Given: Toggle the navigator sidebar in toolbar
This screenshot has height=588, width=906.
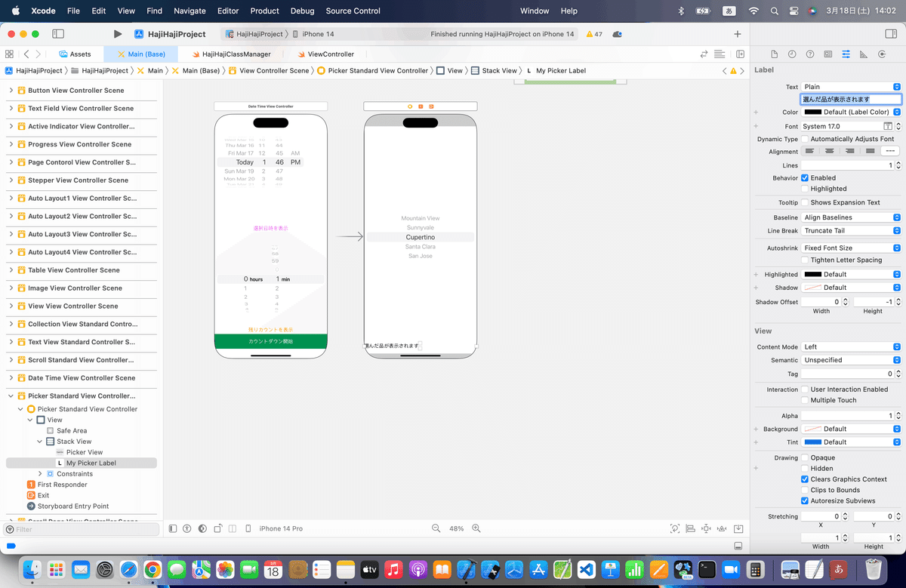Looking at the screenshot, I should [57, 34].
